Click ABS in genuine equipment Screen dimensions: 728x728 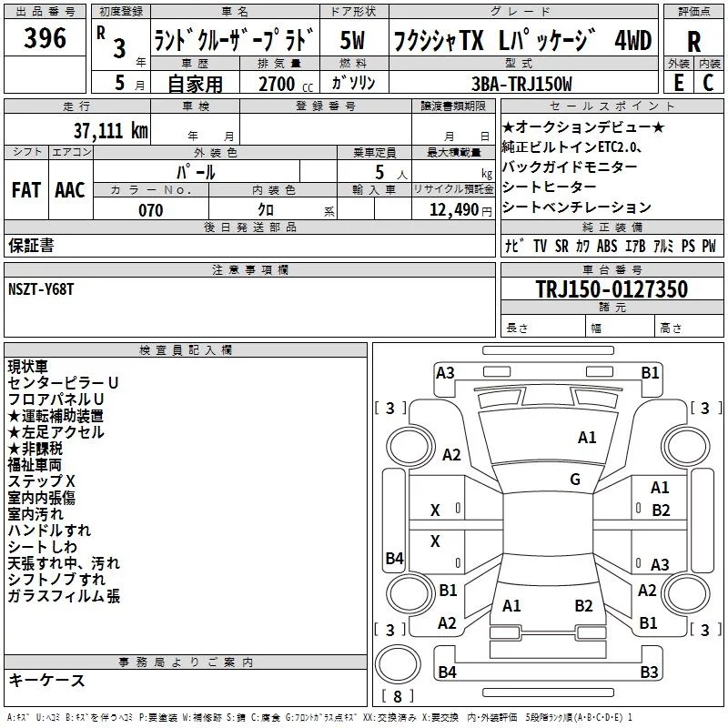pos(607,246)
